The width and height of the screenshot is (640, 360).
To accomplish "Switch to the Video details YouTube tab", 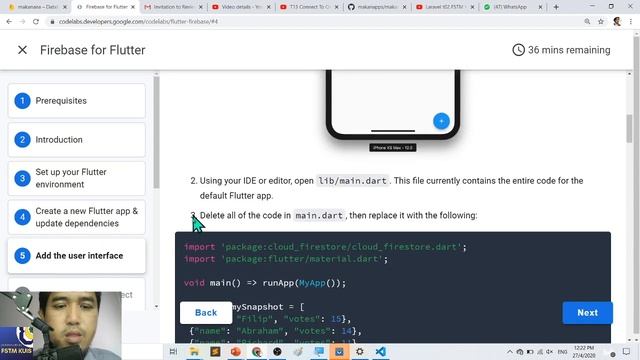I will point(241,7).
